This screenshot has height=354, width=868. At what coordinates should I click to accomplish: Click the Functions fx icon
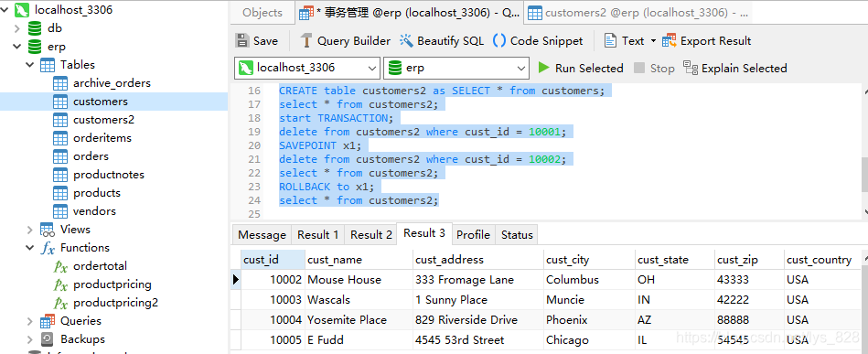pos(48,248)
